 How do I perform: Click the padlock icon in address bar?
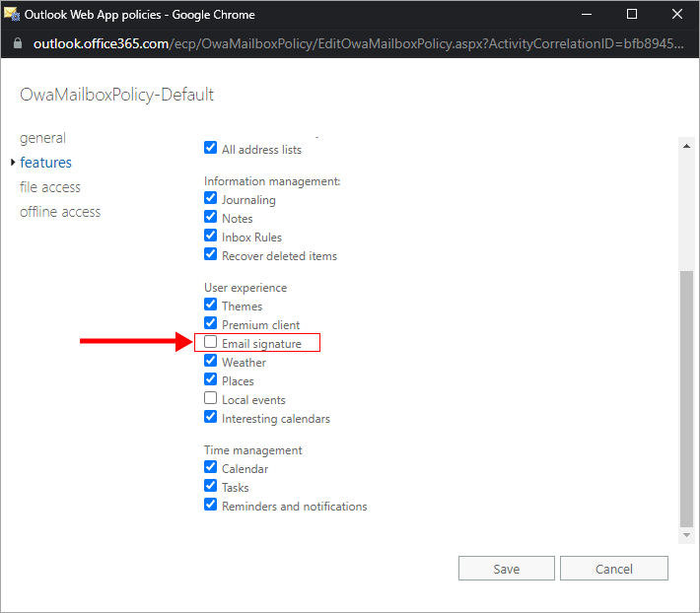pyautogui.click(x=19, y=44)
